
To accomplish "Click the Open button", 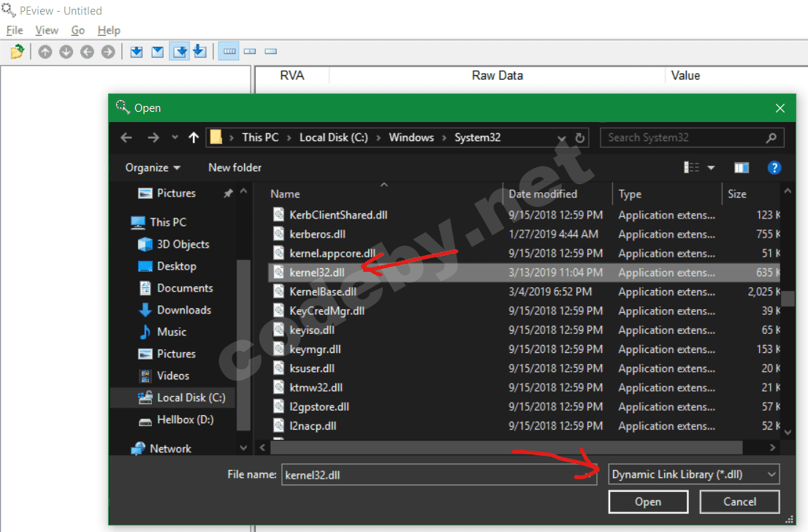I will click(x=647, y=501).
